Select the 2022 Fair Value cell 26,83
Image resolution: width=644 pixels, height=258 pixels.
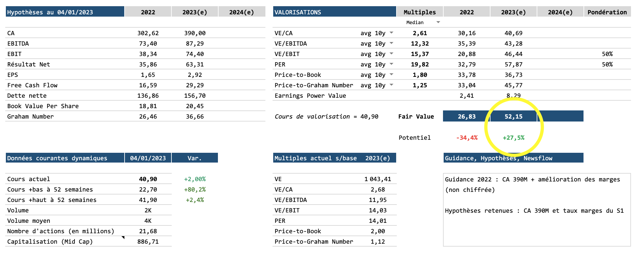pos(466,116)
